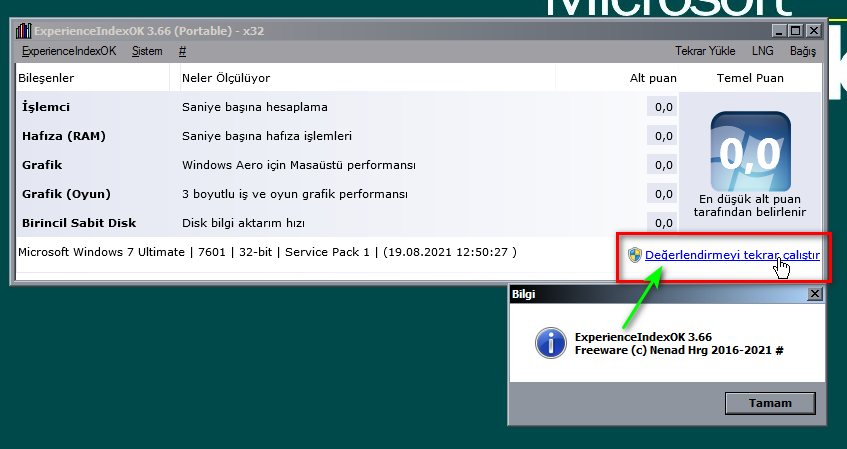Click the Birincil Sabit Disk subscore 0,0
Screen dimensions: 847x449
[662, 223]
